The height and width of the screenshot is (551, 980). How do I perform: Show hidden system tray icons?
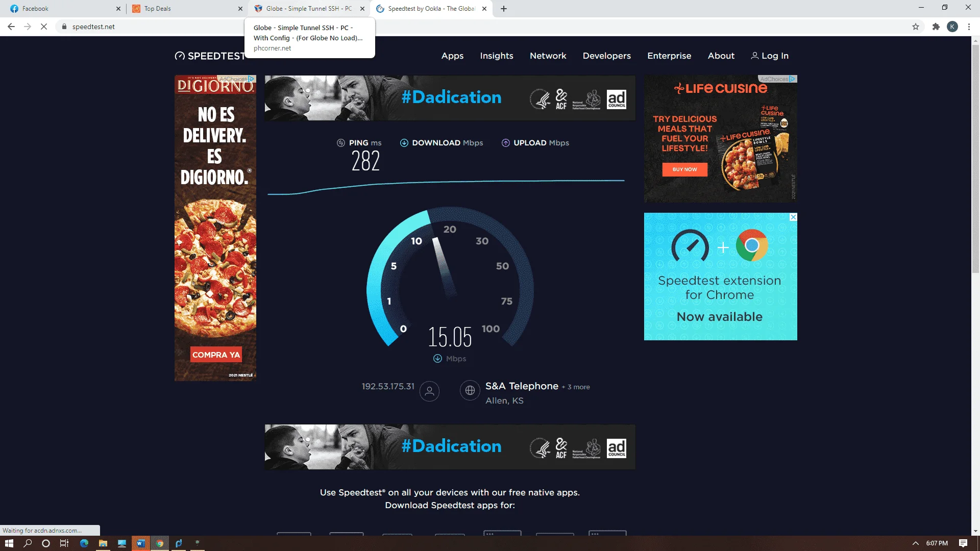pos(915,543)
